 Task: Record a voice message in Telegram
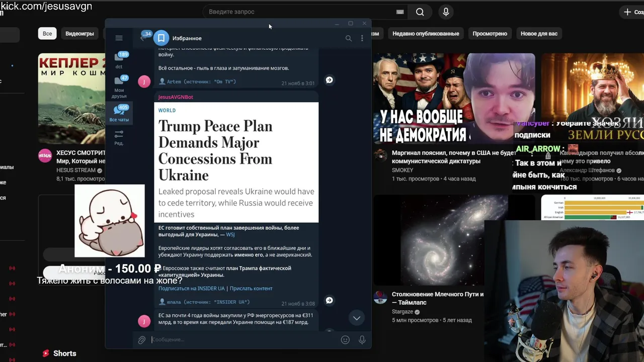(362, 340)
